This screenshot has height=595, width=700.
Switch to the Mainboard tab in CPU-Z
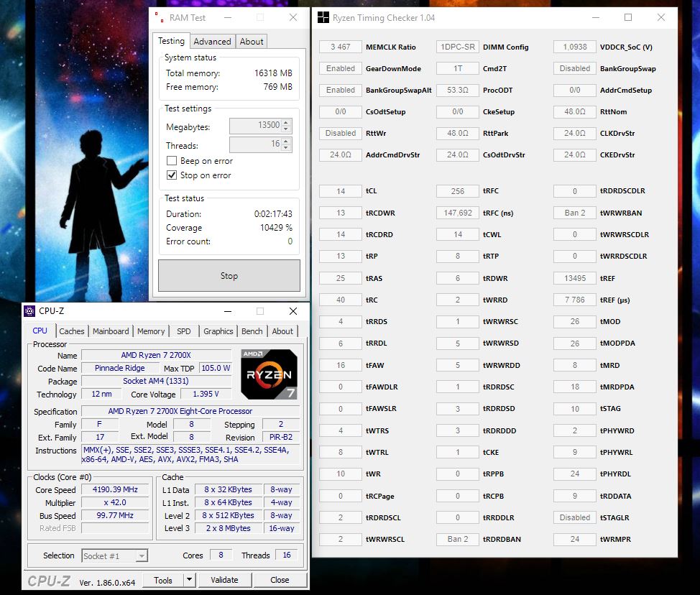[x=111, y=331]
